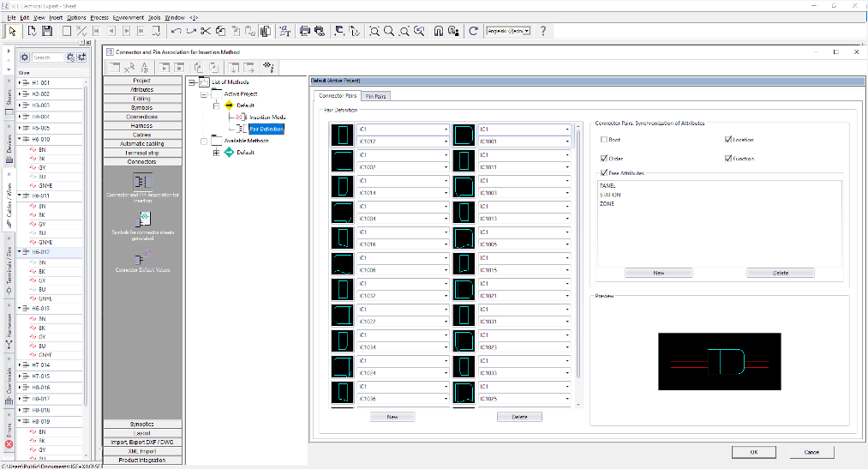The image size is (868, 470).
Task: Select Connector and Pin Association for Insertion icon
Action: (x=142, y=182)
